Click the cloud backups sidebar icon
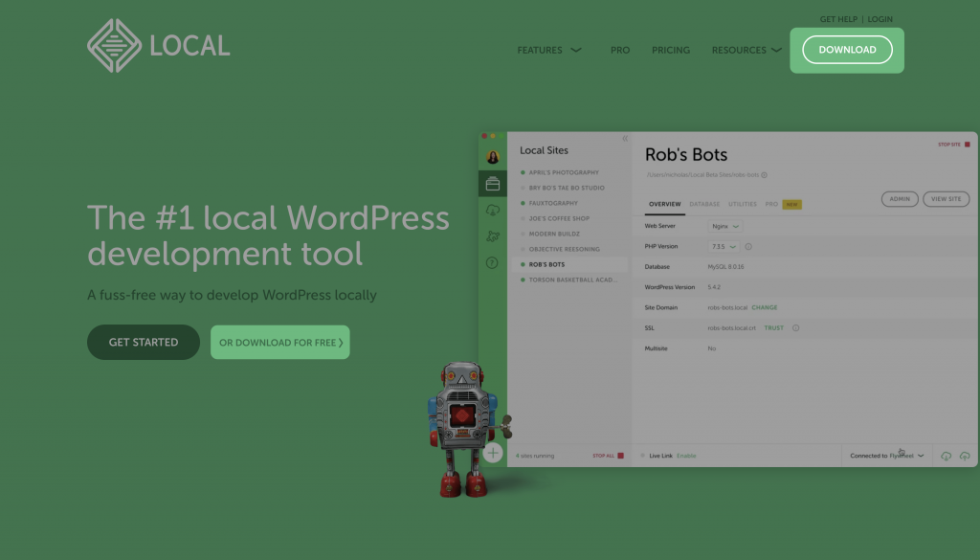 (493, 211)
